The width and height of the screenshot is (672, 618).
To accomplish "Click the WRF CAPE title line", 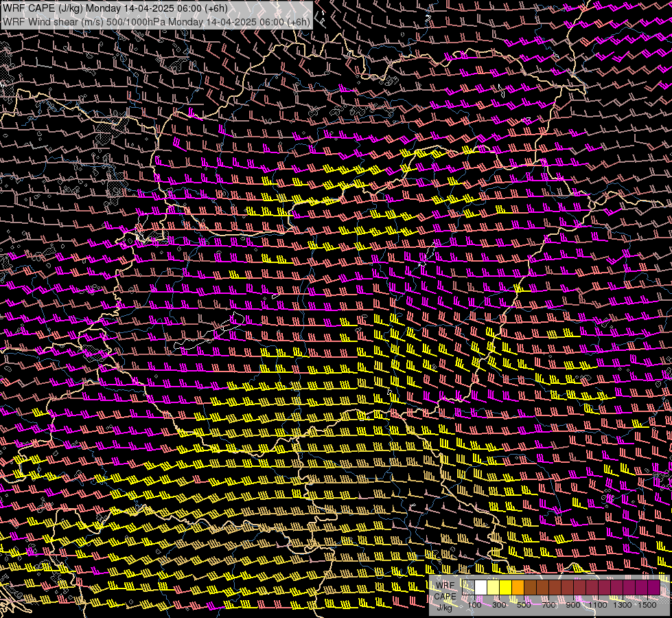I will (115, 8).
